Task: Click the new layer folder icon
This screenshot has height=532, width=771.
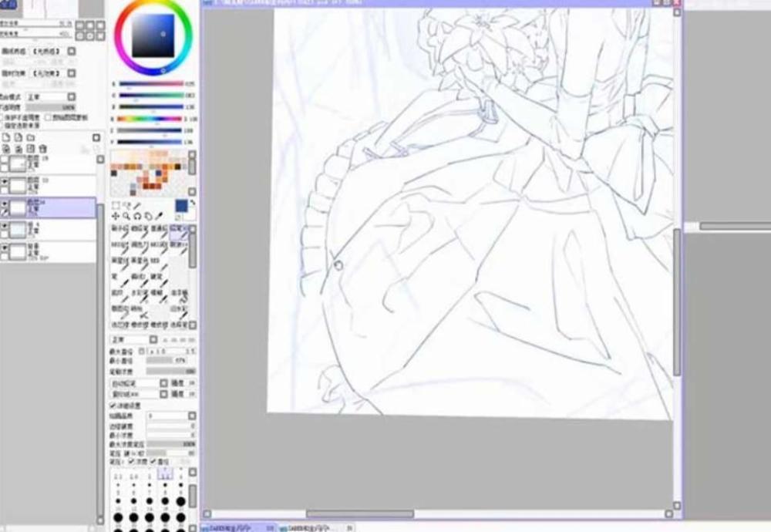Action: coord(30,137)
